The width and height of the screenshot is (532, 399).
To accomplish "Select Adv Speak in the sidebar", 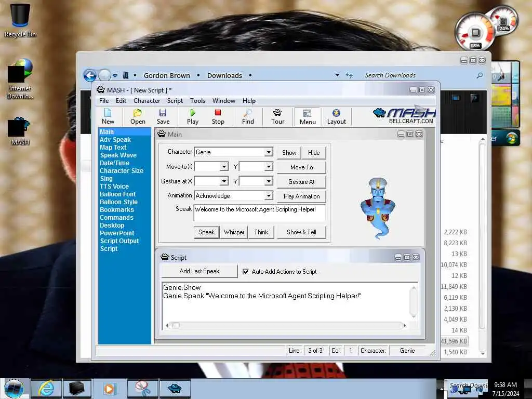I will (115, 139).
